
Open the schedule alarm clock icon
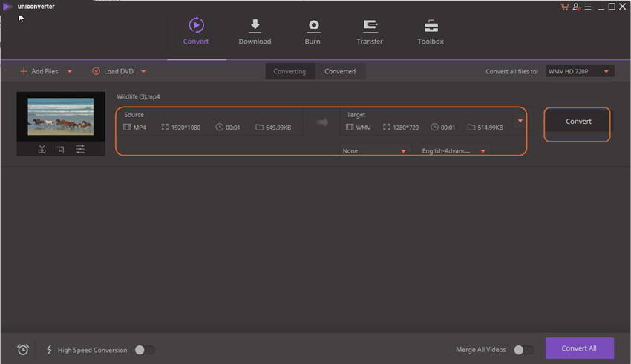coord(23,350)
